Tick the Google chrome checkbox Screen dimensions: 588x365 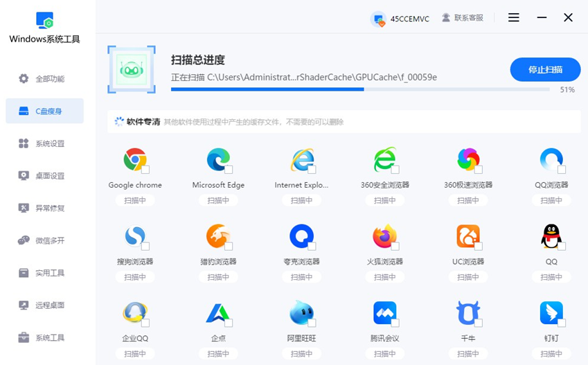click(x=145, y=170)
